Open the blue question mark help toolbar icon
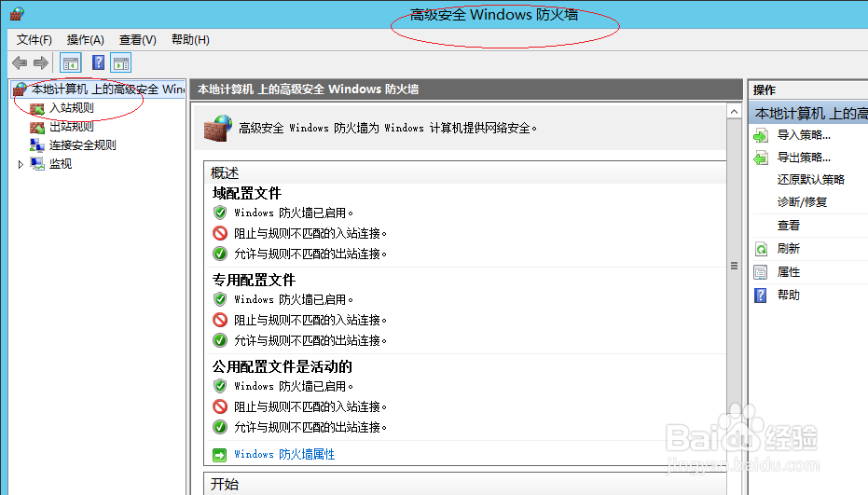Screen dimensions: 868x495 [x=98, y=62]
